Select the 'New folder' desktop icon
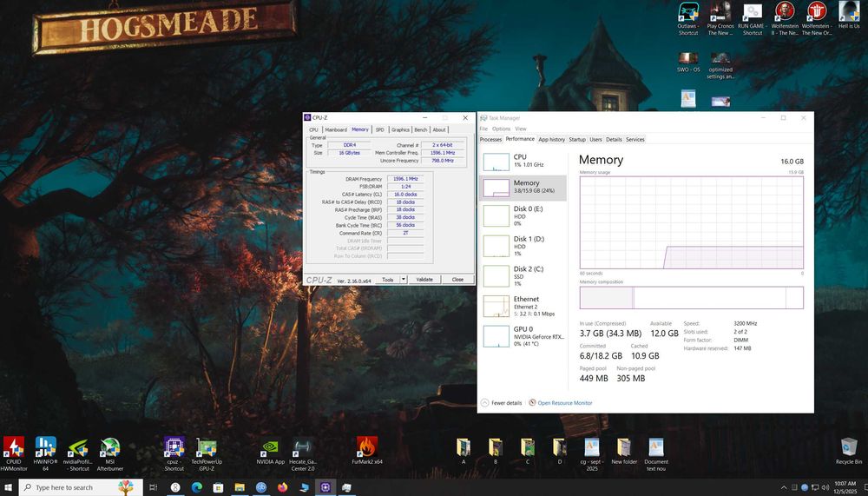Viewport: 868px width, 496px height. point(624,451)
